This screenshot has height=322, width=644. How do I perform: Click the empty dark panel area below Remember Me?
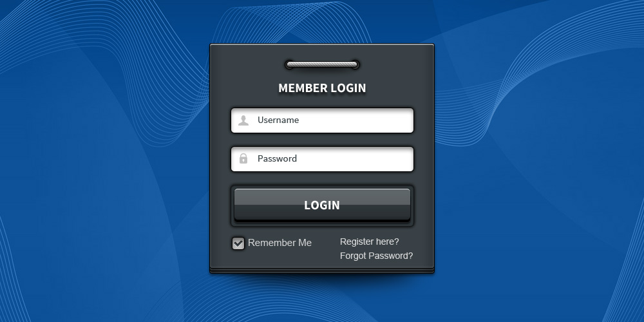pyautogui.click(x=279, y=259)
